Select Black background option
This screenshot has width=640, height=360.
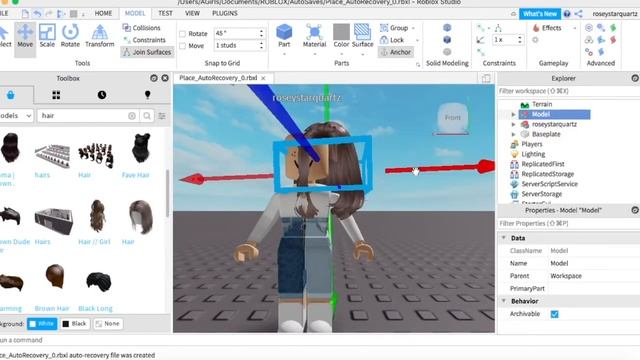[x=75, y=324]
